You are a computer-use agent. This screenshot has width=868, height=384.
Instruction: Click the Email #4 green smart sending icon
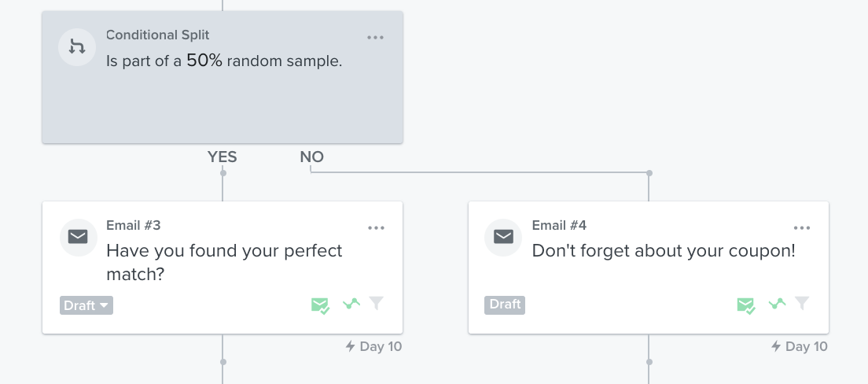point(746,305)
